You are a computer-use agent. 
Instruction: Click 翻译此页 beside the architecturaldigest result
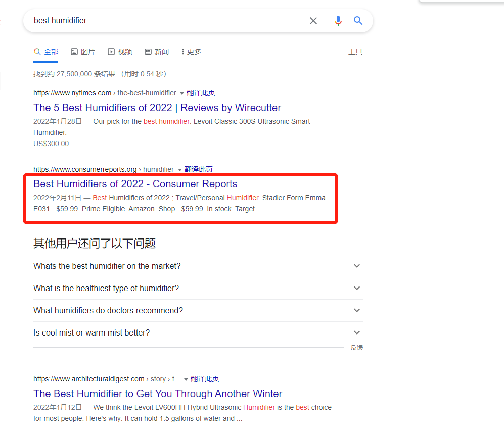click(x=205, y=379)
